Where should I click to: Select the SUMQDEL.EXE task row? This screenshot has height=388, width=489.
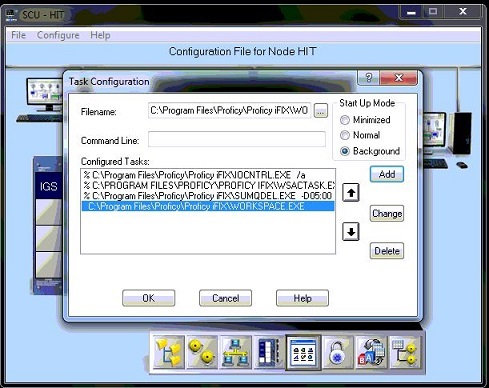click(208, 196)
